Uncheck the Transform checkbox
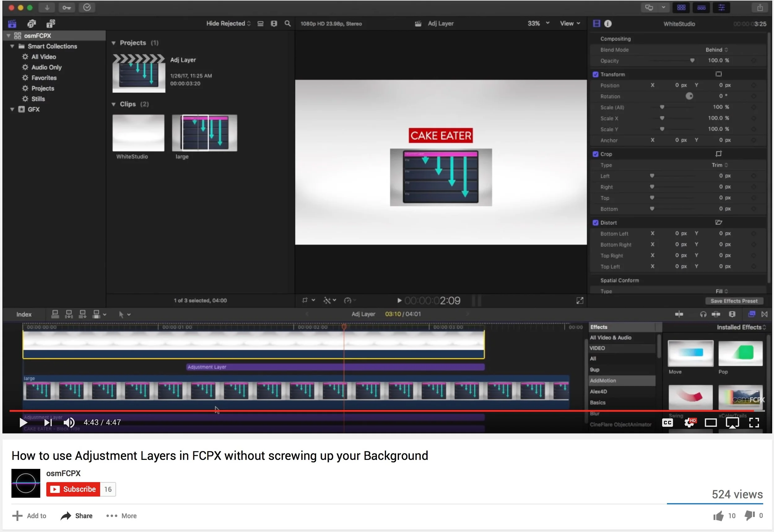This screenshot has width=774, height=532. (x=596, y=74)
